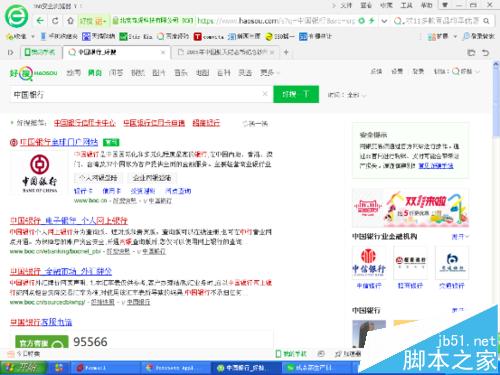Open the red T bookmark in bookmarks bar
500x375 pixels.
pos(198,36)
